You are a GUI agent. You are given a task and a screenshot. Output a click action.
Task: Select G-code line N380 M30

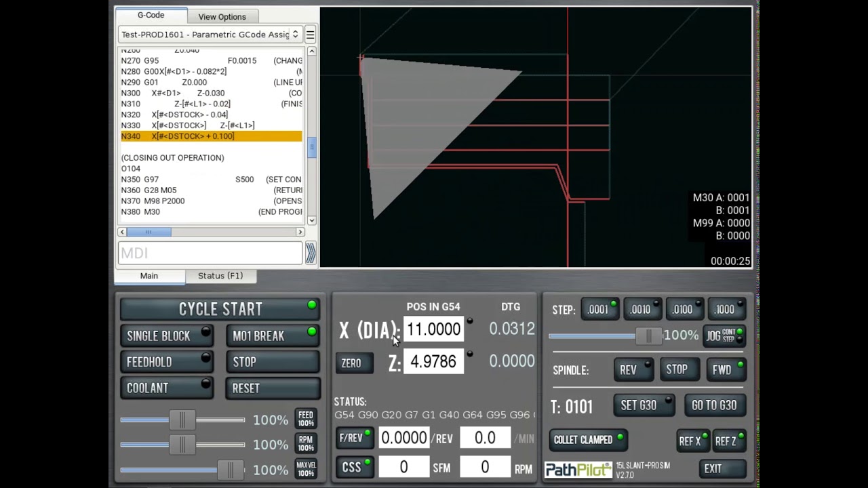211,212
